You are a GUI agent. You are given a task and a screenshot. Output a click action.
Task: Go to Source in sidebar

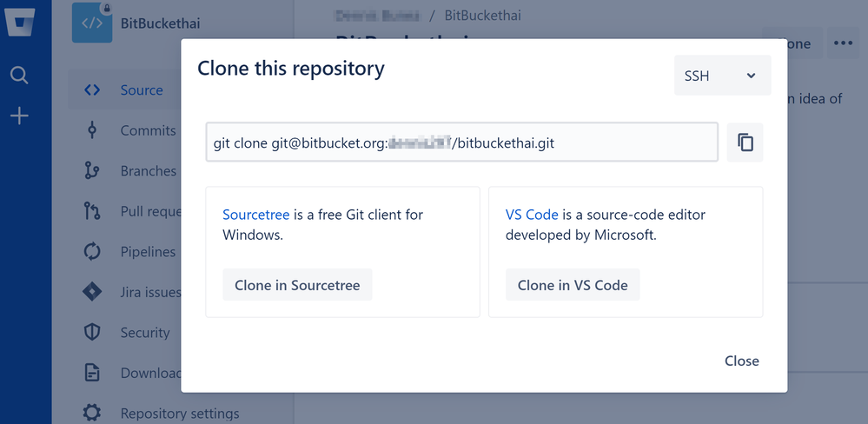(142, 90)
